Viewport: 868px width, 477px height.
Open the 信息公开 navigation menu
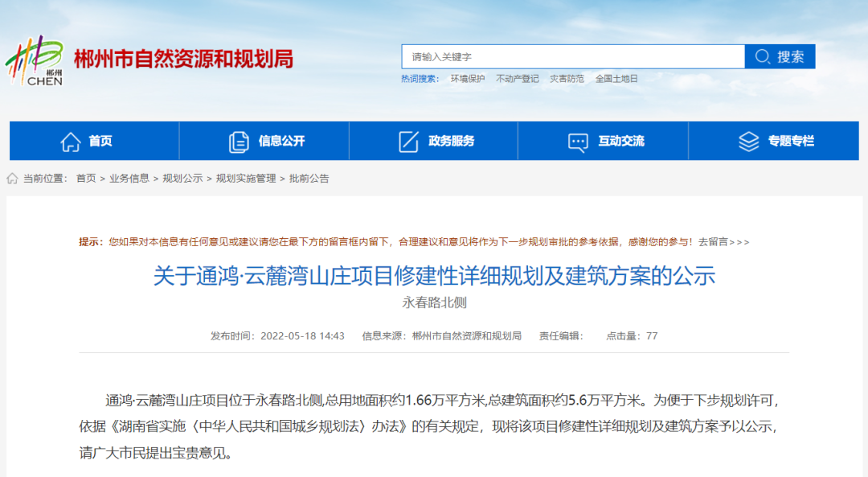280,141
